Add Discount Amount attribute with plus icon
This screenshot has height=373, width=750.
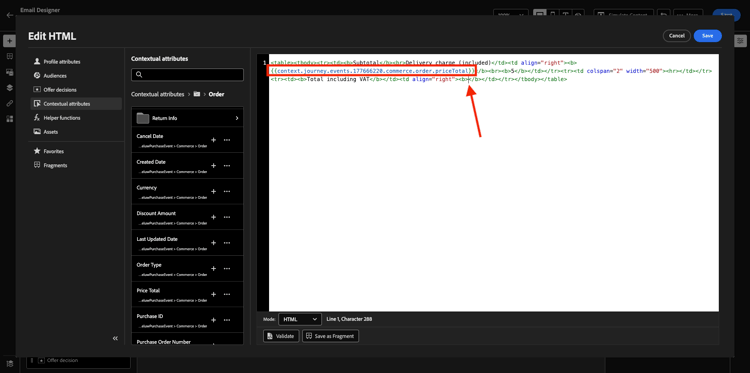(x=213, y=217)
